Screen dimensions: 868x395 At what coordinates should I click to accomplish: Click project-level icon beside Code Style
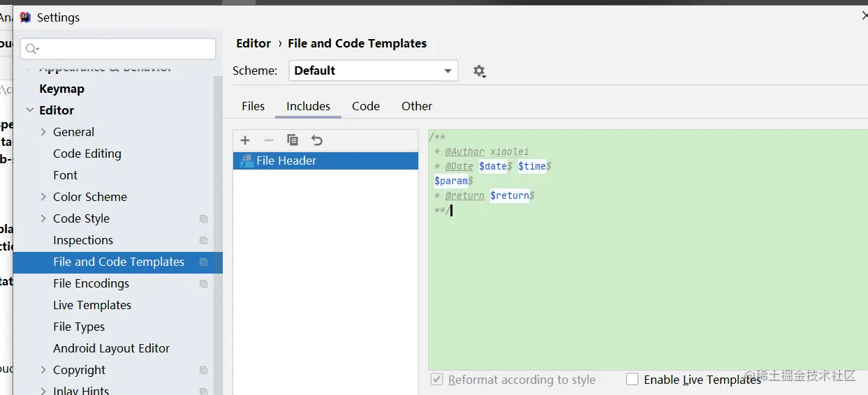tap(203, 218)
